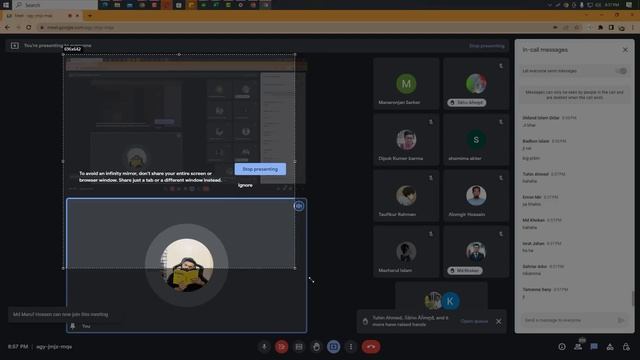
Task: Click Md Khokan raised-hand badge
Action: point(465,271)
